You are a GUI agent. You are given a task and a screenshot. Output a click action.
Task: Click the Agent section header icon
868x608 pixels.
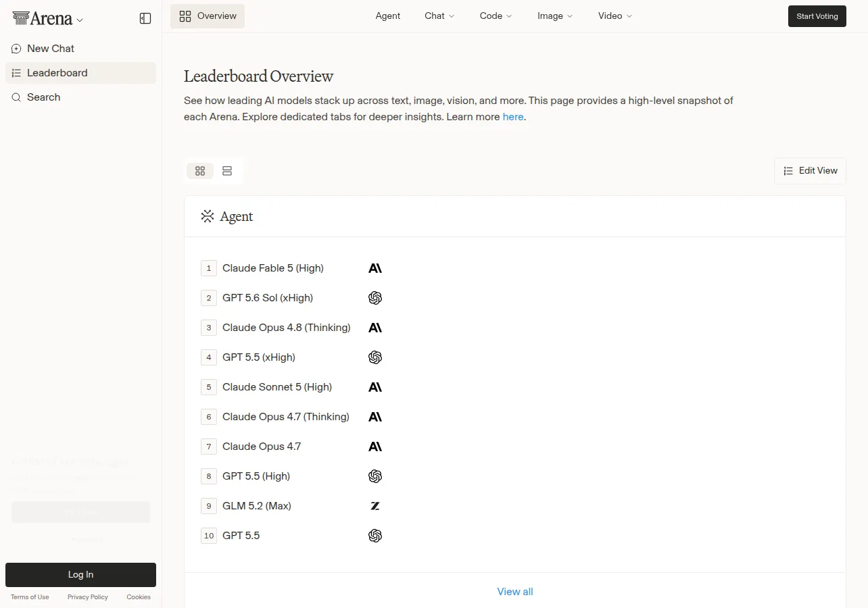(208, 216)
